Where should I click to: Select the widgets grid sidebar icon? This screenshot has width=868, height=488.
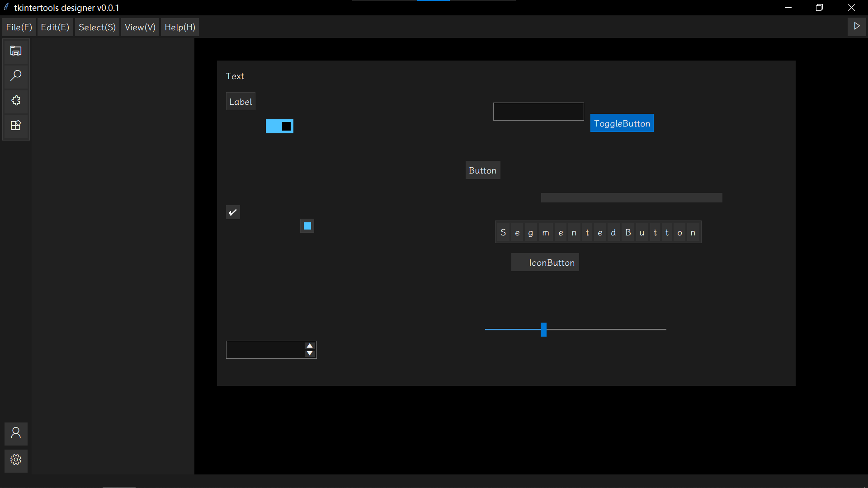[16, 125]
